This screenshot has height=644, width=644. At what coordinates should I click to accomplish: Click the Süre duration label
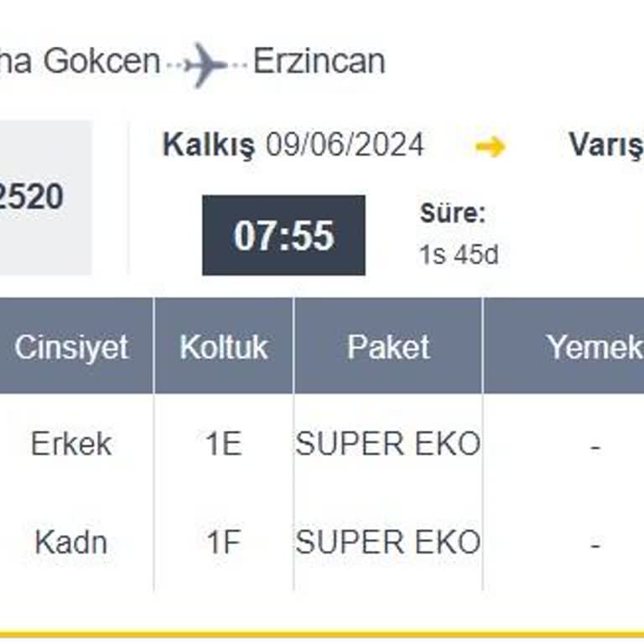453,214
